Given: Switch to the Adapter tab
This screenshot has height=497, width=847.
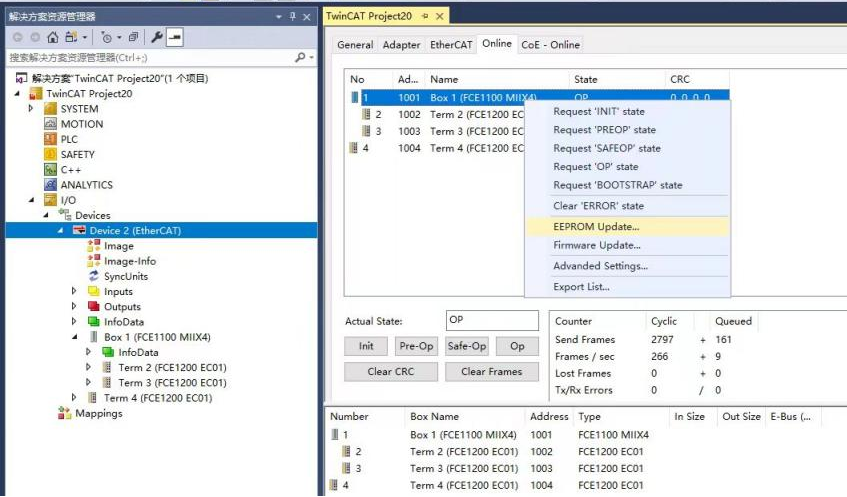Looking at the screenshot, I should [x=401, y=45].
